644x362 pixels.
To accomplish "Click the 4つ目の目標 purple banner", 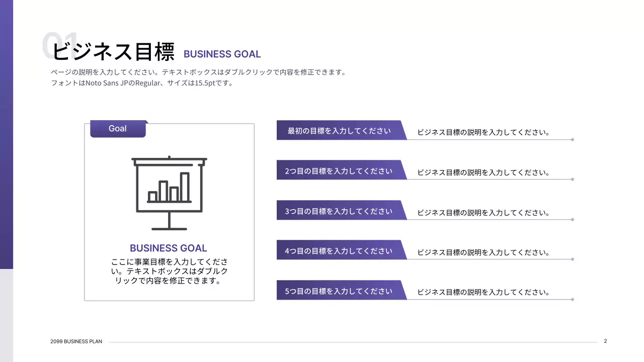I will tap(339, 251).
